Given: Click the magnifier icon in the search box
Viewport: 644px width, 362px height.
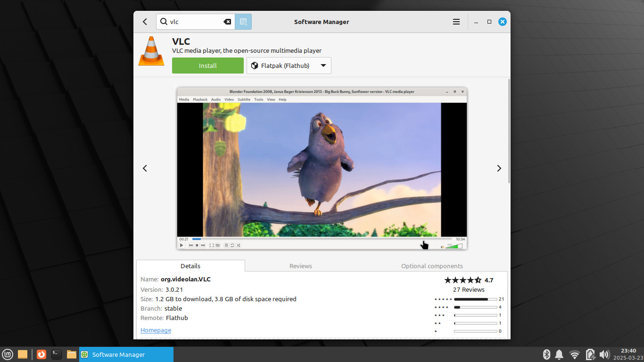Looking at the screenshot, I should coord(164,22).
